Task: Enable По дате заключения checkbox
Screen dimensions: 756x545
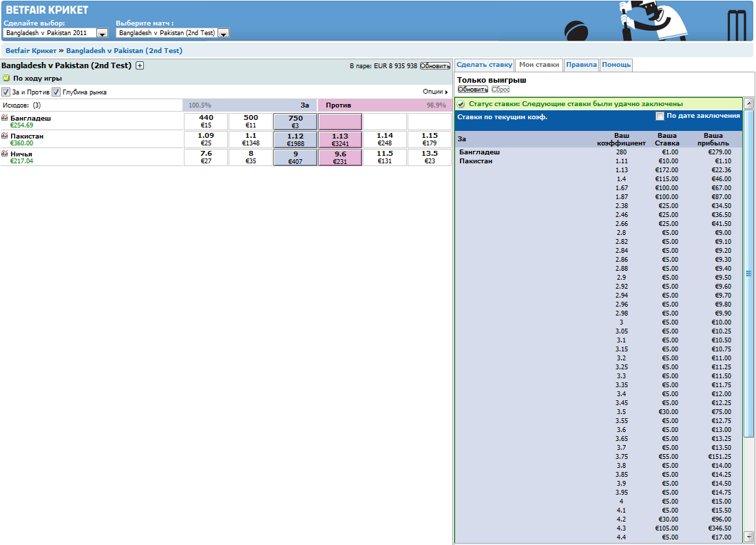Action: click(x=660, y=116)
